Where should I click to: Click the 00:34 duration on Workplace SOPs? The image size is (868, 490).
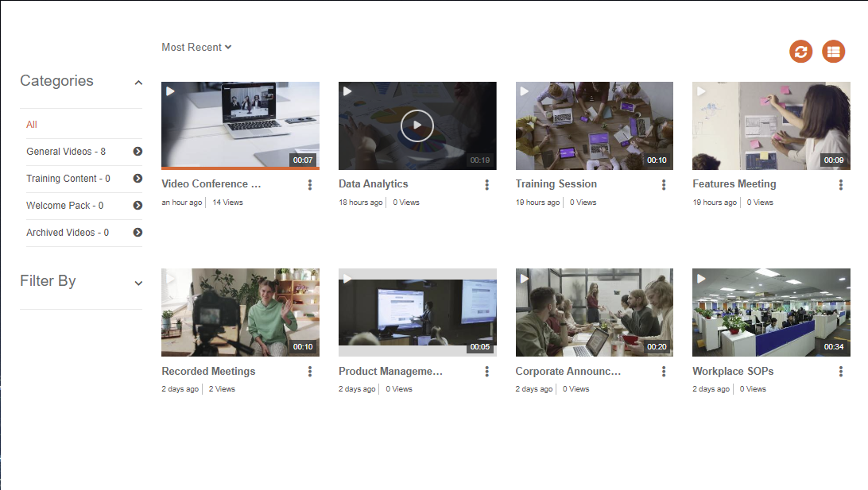pyautogui.click(x=834, y=347)
